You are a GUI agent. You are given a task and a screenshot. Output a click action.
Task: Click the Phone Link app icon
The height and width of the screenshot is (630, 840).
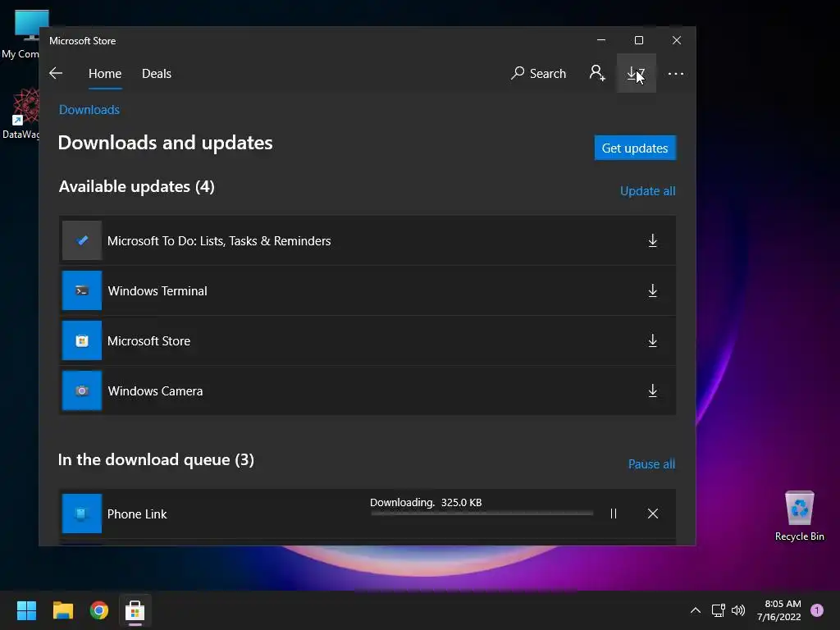[82, 514]
